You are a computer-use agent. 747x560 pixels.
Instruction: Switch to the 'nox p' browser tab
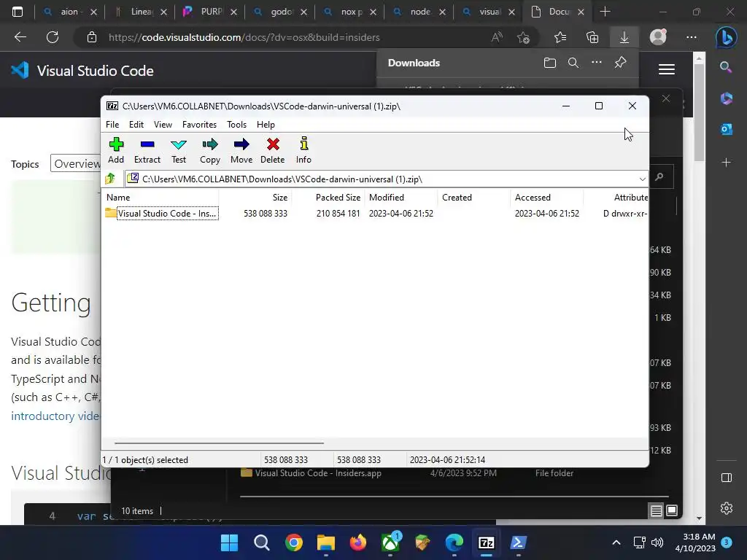(x=350, y=12)
